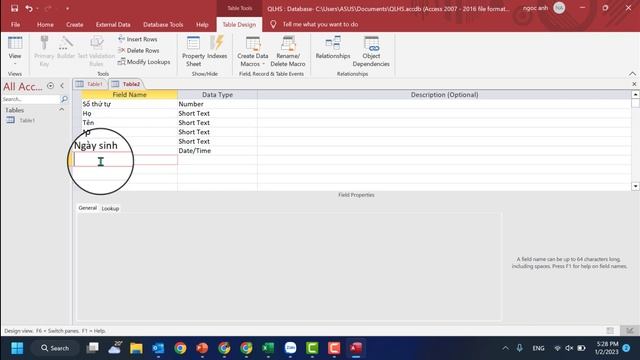Open the File menu
This screenshot has height=360, width=640.
tap(16, 24)
